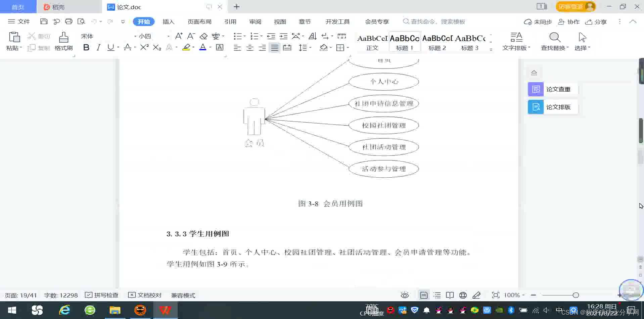Open File Explorer from the taskbar
The image size is (644, 319).
click(x=115, y=310)
